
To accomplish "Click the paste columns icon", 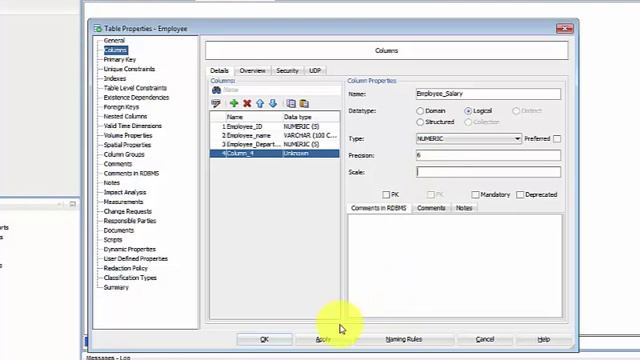I will point(304,103).
